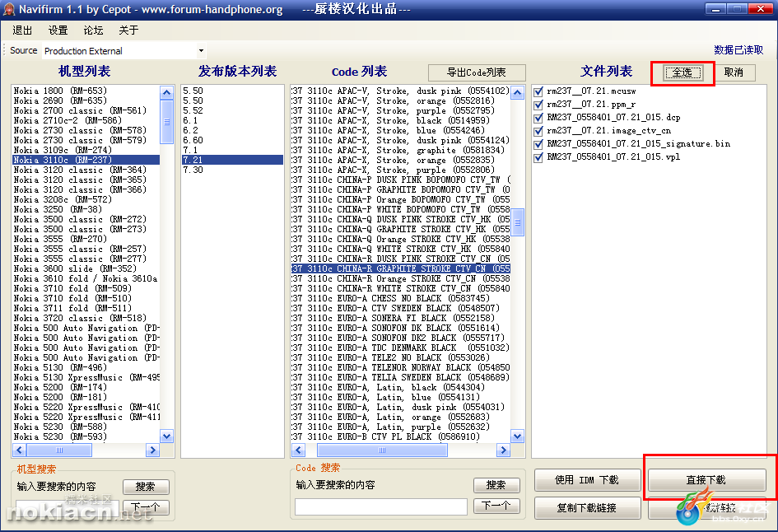
Task: Select Nokia 2710c-2 (RM-586) model
Action: point(86,120)
